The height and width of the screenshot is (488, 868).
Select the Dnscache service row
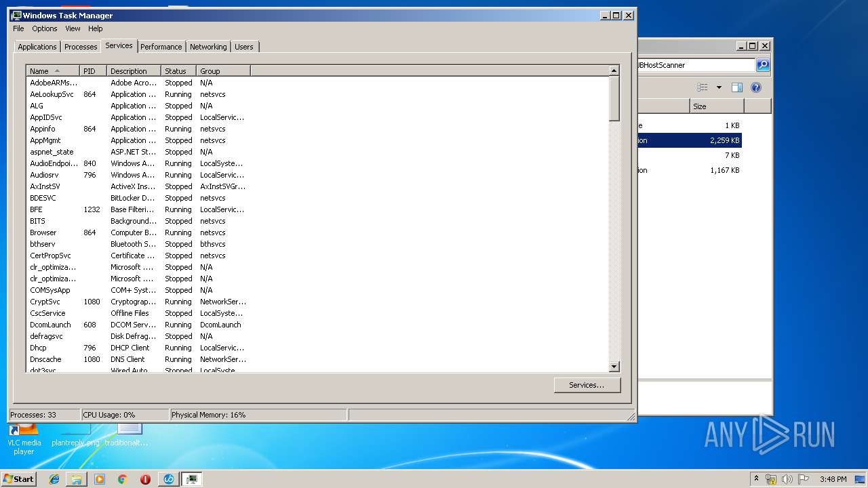[x=317, y=359]
